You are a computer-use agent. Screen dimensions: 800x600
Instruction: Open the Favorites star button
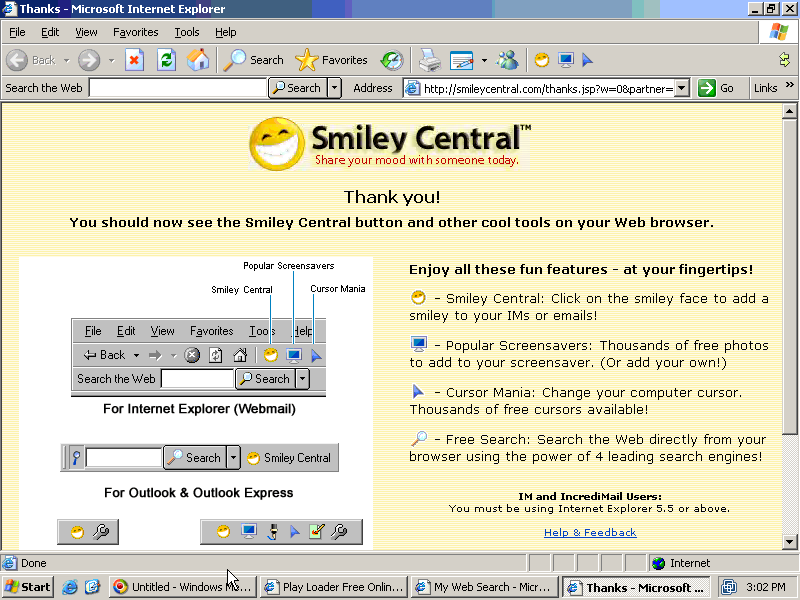click(x=332, y=60)
